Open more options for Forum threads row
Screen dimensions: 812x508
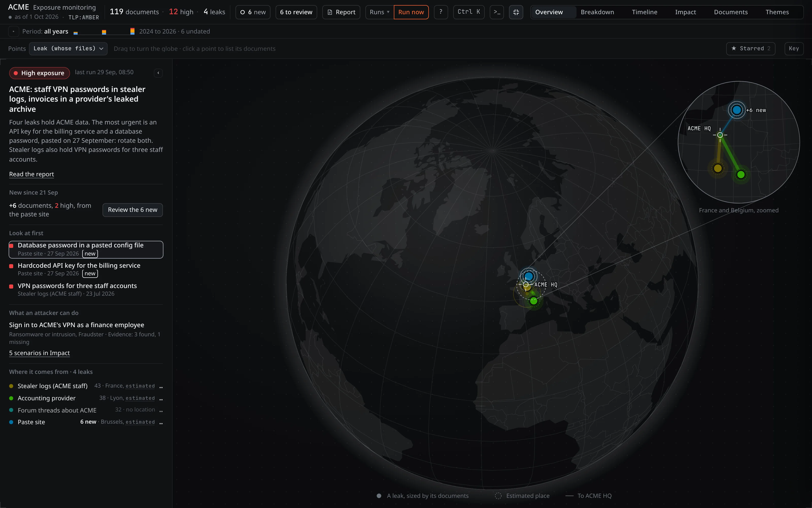[x=161, y=410]
